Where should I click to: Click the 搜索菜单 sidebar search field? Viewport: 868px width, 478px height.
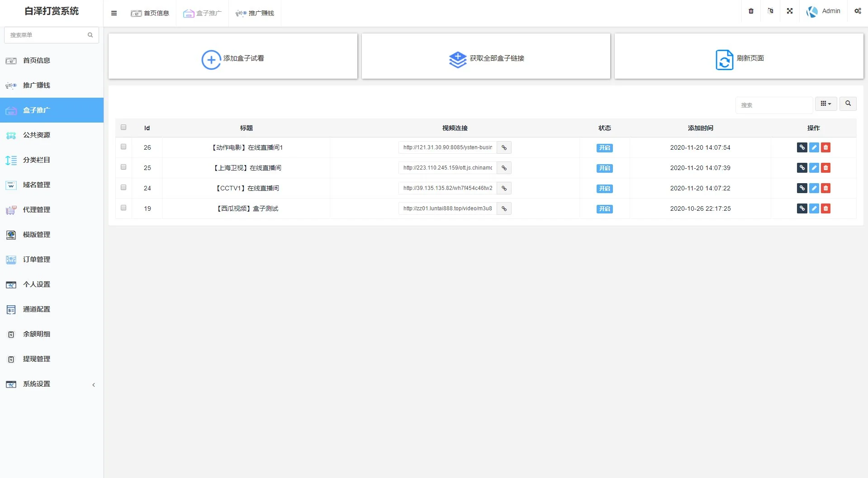click(x=47, y=35)
